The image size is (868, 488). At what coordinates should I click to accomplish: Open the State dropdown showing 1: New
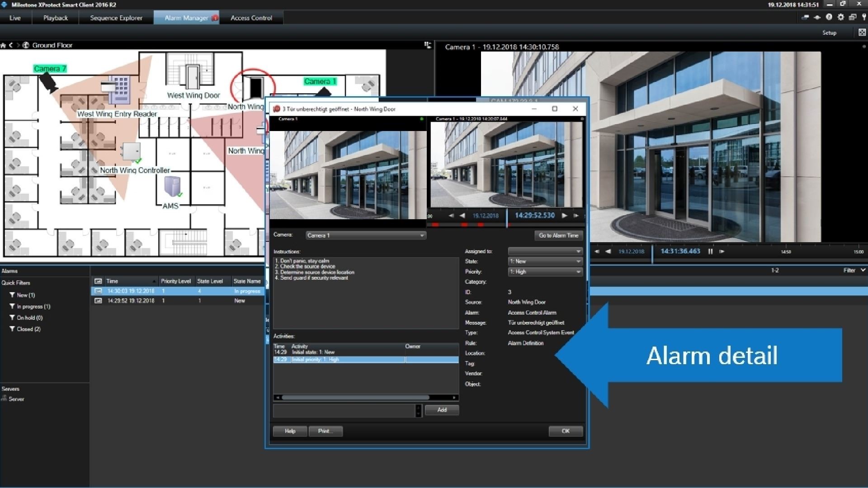click(545, 261)
